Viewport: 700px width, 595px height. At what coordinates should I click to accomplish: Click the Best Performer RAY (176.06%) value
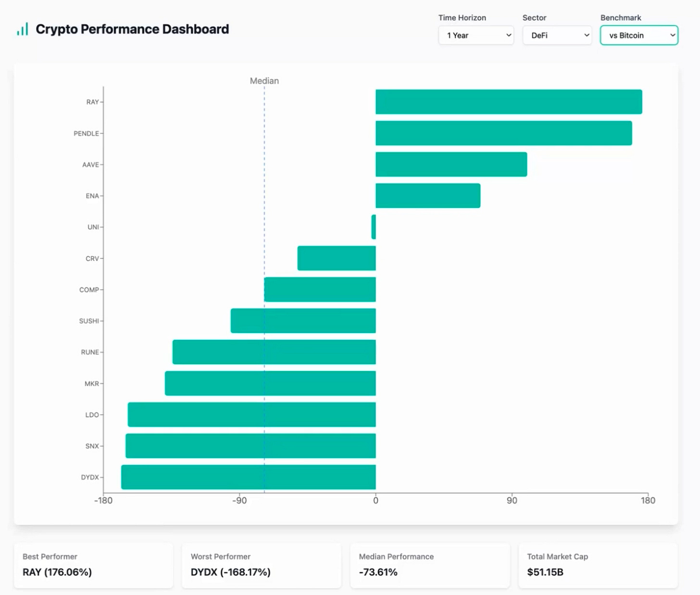click(x=57, y=572)
